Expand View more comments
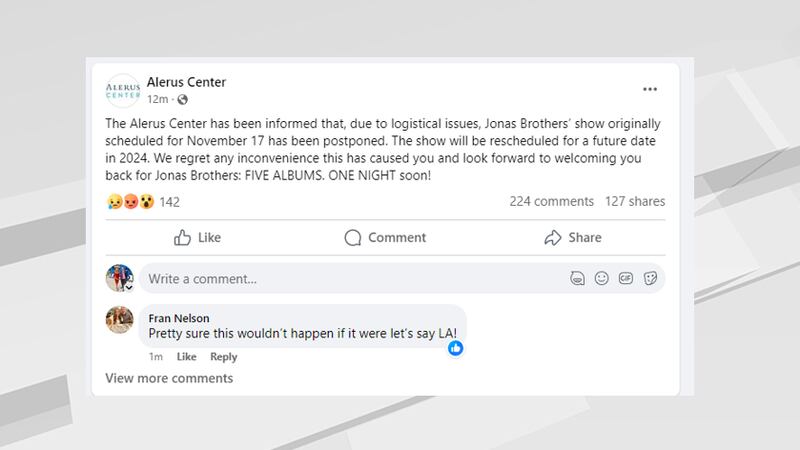 pos(169,378)
